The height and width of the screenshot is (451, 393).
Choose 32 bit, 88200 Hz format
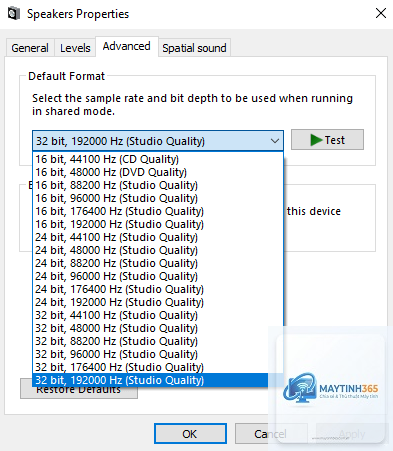pyautogui.click(x=158, y=341)
